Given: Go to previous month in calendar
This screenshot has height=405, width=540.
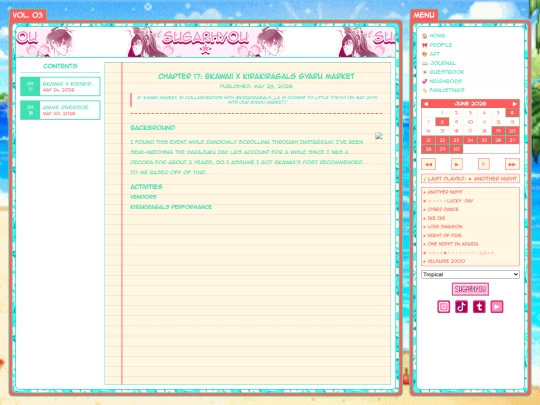Looking at the screenshot, I should click(426, 104).
